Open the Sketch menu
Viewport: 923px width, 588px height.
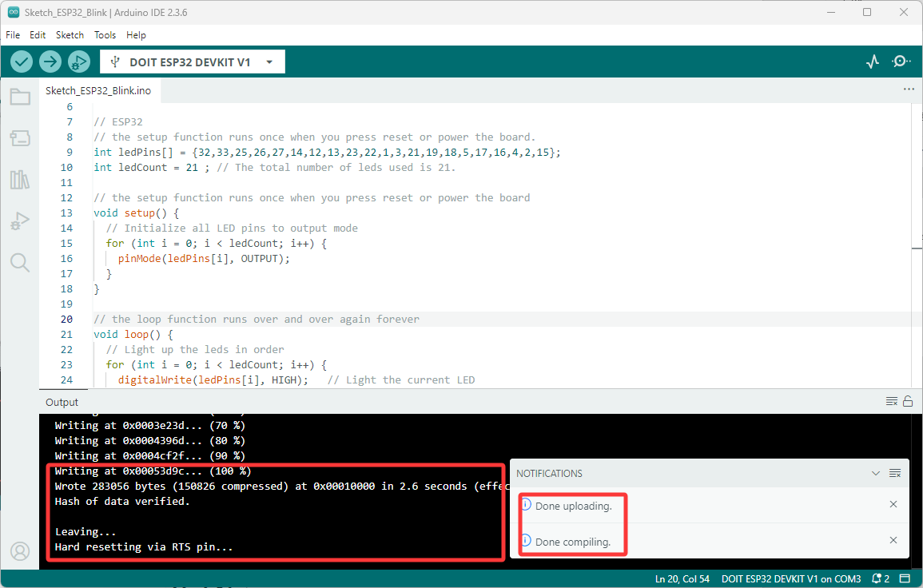coord(70,34)
